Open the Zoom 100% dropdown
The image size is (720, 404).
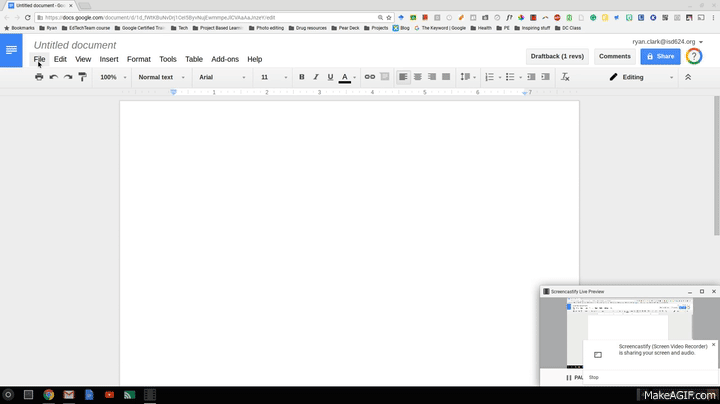(x=112, y=77)
